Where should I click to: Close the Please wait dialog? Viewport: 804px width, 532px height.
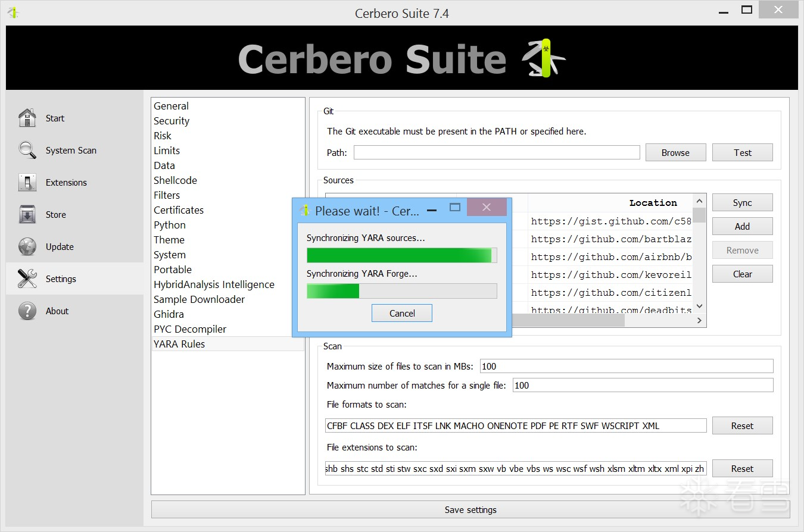tap(487, 207)
